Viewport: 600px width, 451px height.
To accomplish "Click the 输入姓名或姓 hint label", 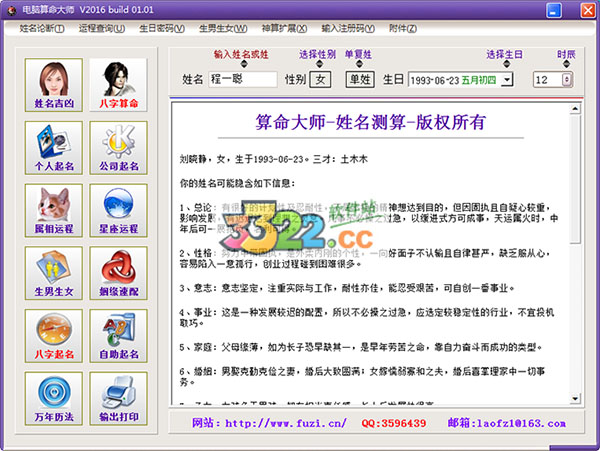I will pos(241,54).
